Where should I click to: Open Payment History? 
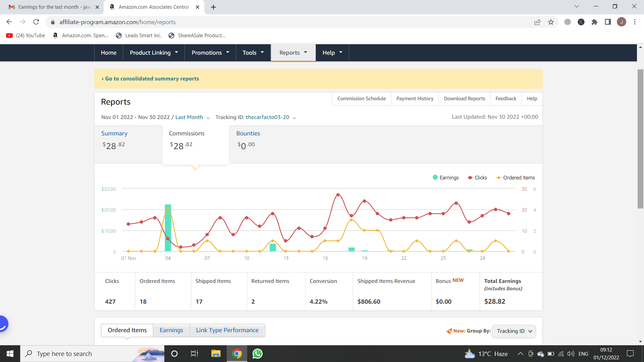pyautogui.click(x=415, y=99)
